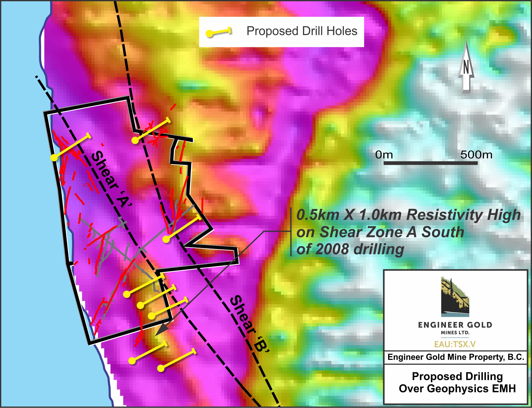
Task: Click the north arrow symbol
Action: (x=466, y=67)
